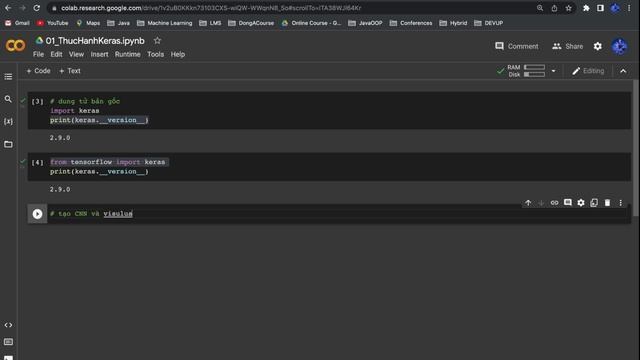Star the 01_ThucHanhKeras notebook
Image resolution: width=640 pixels, height=360 pixels.
coord(158,40)
